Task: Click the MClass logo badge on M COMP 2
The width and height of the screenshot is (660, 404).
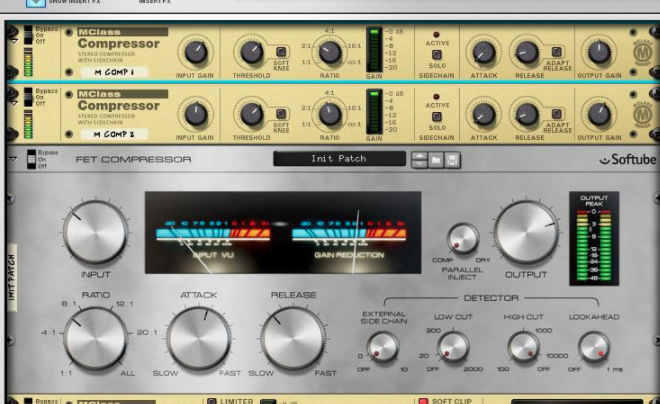Action: pyautogui.click(x=642, y=114)
